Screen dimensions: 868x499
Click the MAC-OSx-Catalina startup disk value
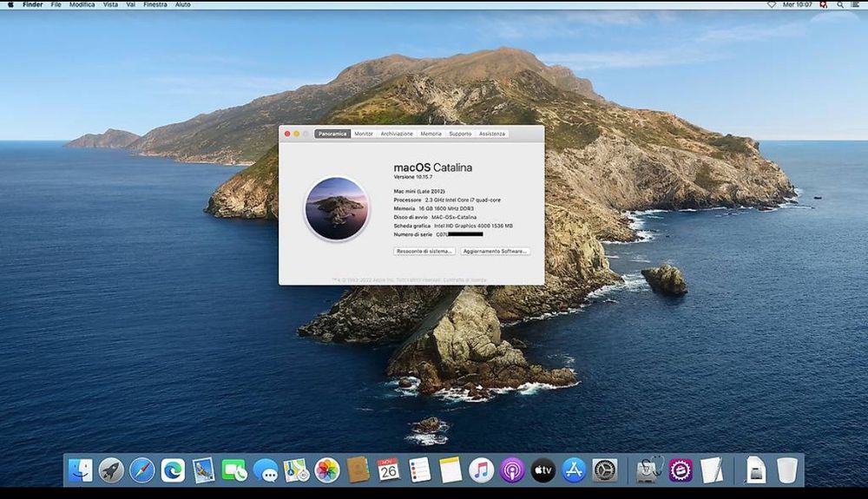(454, 218)
